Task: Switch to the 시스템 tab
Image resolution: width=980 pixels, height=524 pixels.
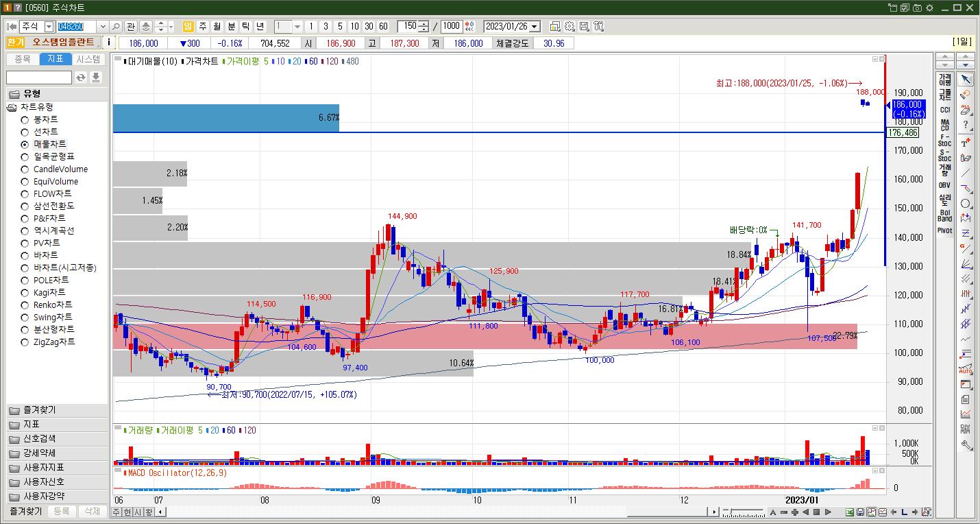Action: pyautogui.click(x=88, y=60)
